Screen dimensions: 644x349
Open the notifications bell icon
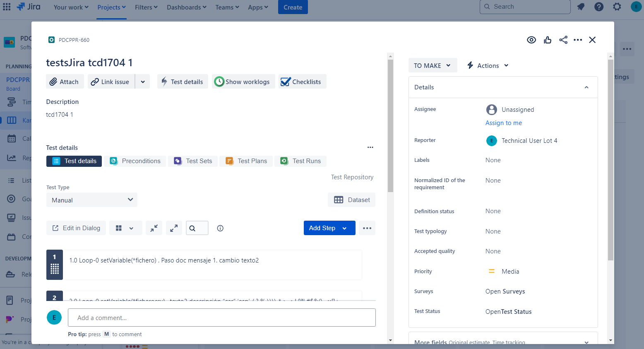[x=581, y=7]
